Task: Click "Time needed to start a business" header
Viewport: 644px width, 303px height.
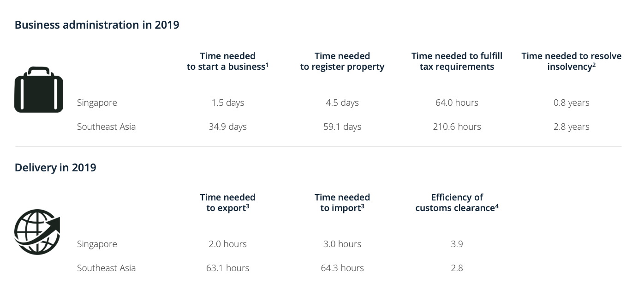Action: click(227, 61)
